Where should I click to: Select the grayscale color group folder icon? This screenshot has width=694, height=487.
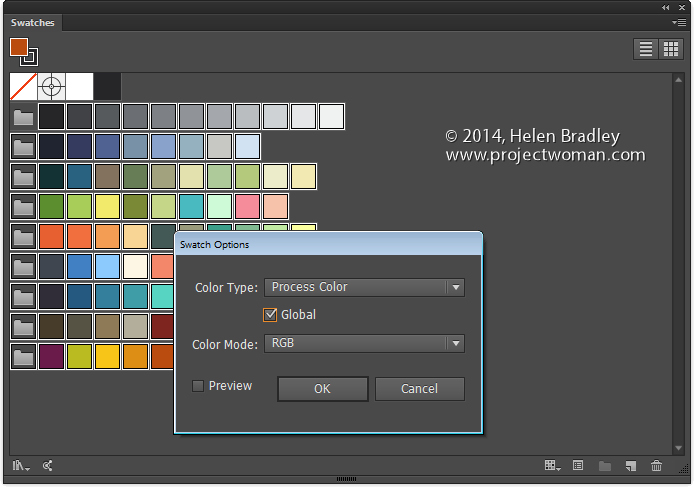[23, 117]
